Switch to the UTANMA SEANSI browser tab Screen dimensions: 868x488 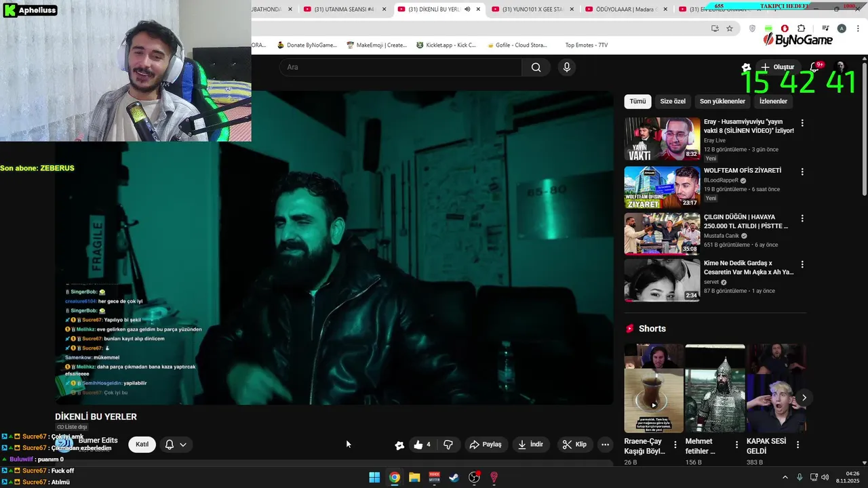point(344,9)
